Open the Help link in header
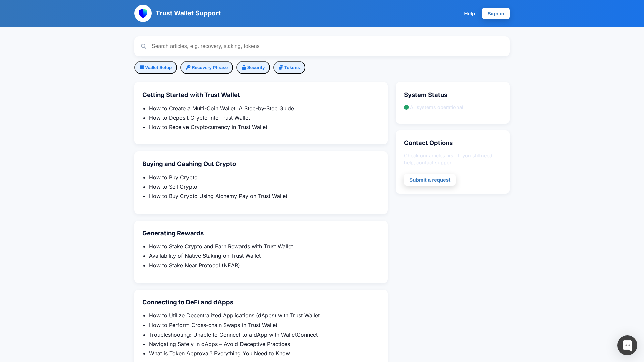 [469, 14]
